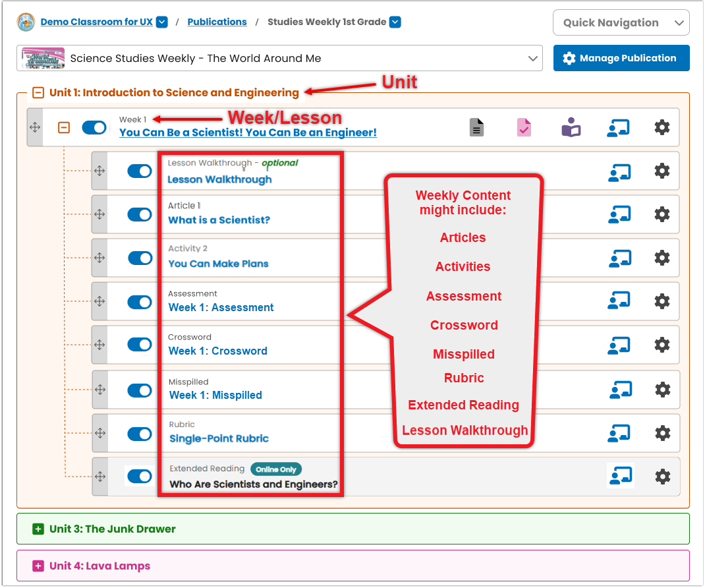Click present icon for Extended Reading row

pos(621,476)
